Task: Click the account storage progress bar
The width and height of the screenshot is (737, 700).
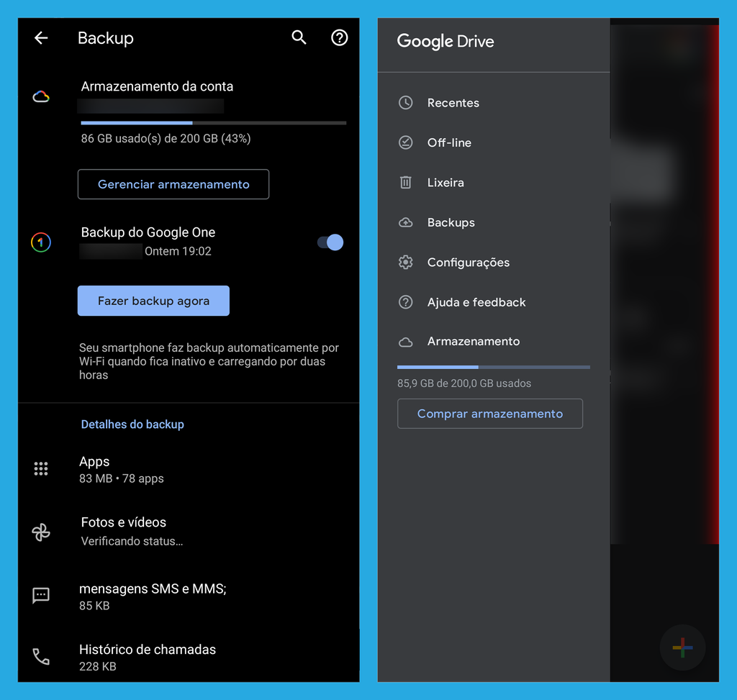Action: click(x=213, y=123)
